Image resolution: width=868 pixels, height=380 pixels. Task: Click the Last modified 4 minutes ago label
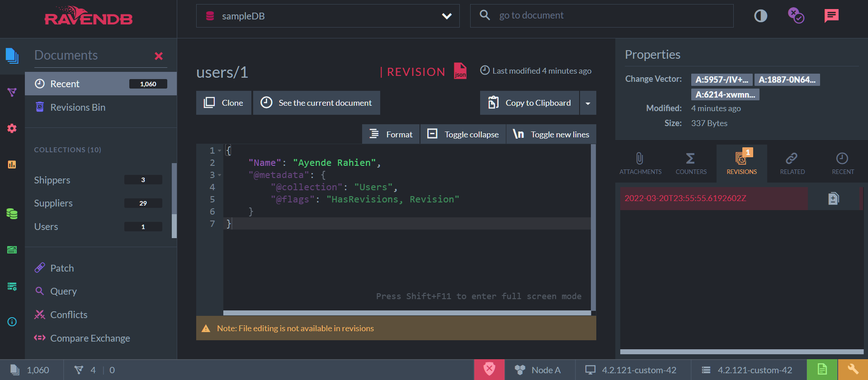tap(536, 70)
